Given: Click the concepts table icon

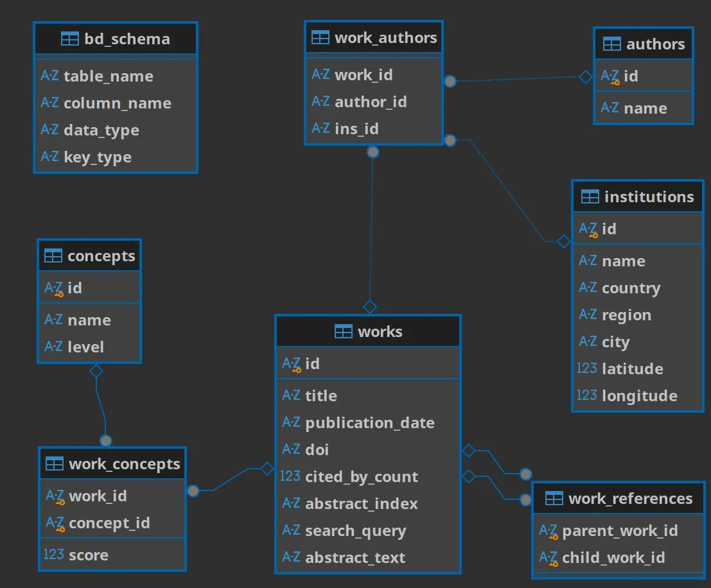Looking at the screenshot, I should [53, 256].
